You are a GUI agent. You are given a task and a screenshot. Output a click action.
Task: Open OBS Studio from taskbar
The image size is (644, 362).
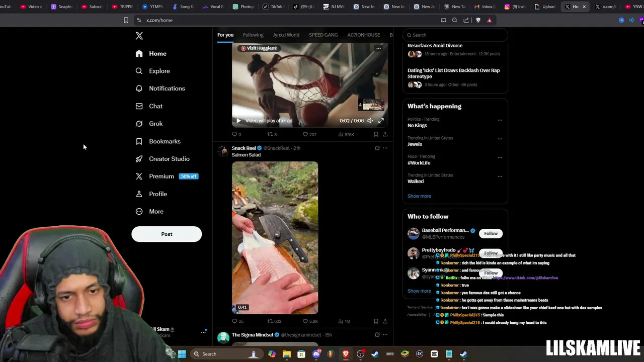pyautogui.click(x=360, y=354)
